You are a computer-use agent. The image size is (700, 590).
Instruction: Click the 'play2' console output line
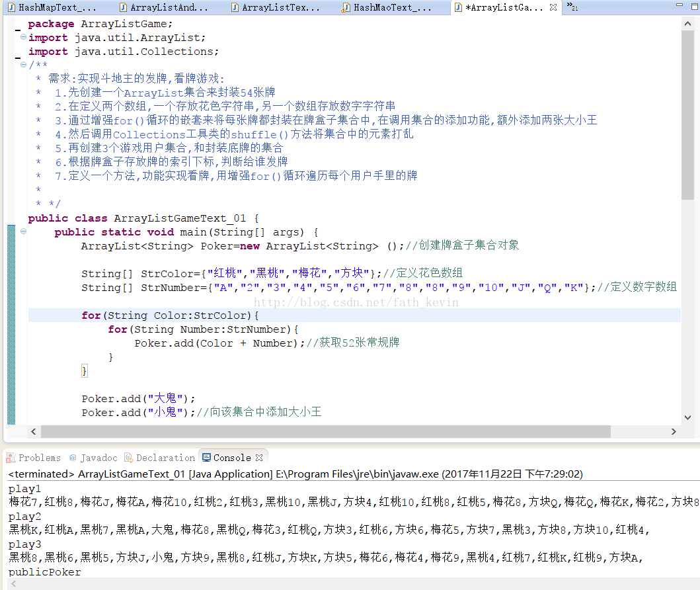(x=24, y=517)
